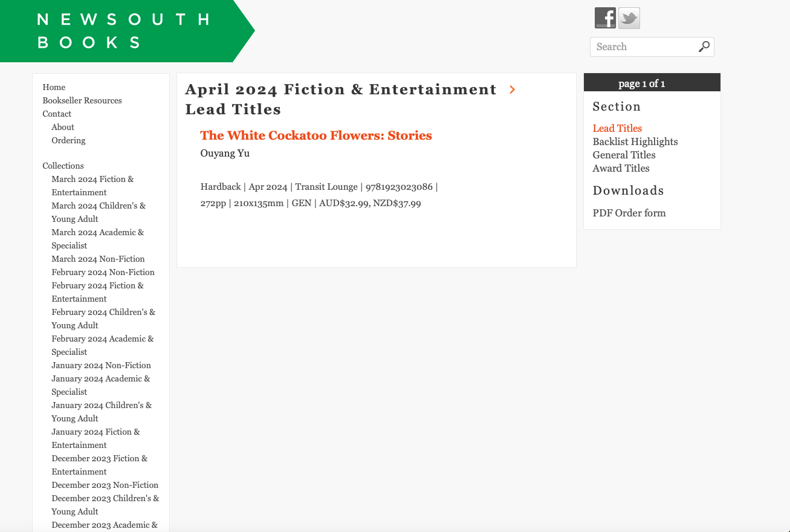Open the Twitter bird icon
This screenshot has width=790, height=532.
click(x=629, y=18)
